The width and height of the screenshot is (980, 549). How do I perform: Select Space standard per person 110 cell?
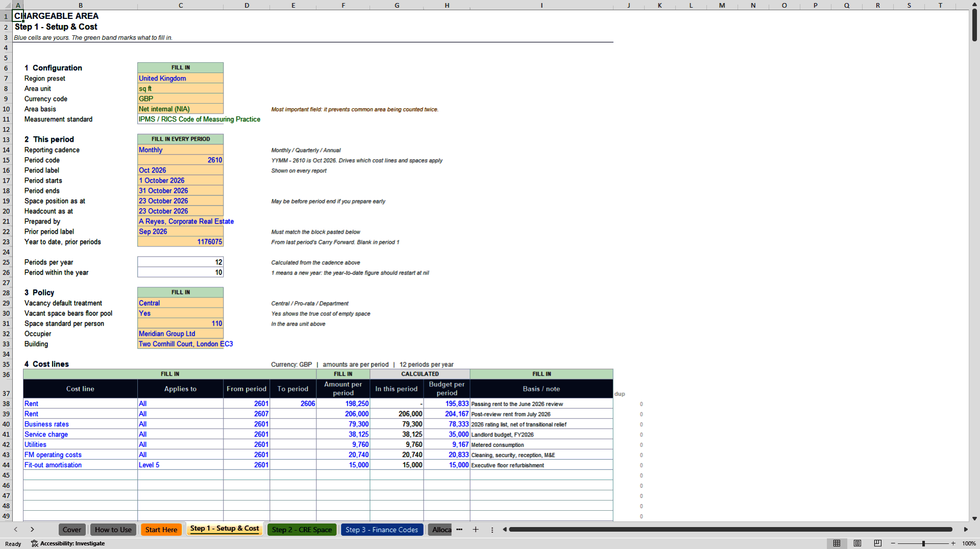(x=180, y=323)
